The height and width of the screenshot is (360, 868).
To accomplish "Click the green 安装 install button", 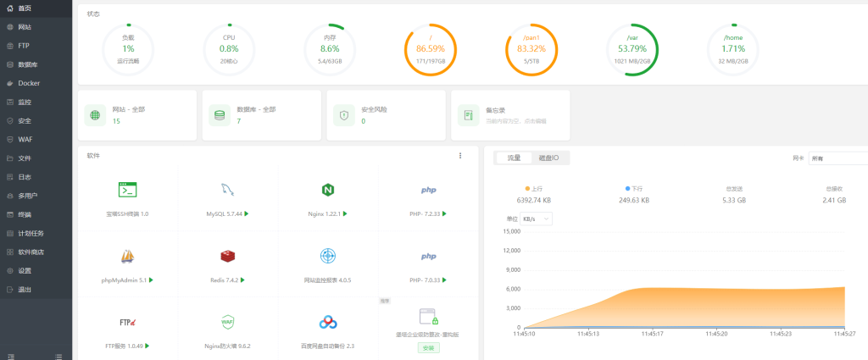I will pyautogui.click(x=428, y=348).
